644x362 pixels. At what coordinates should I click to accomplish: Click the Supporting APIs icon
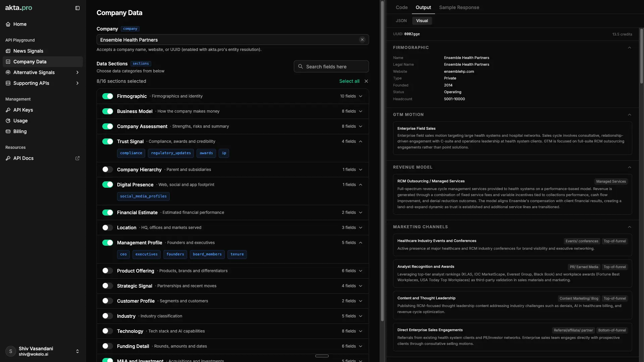tap(8, 83)
